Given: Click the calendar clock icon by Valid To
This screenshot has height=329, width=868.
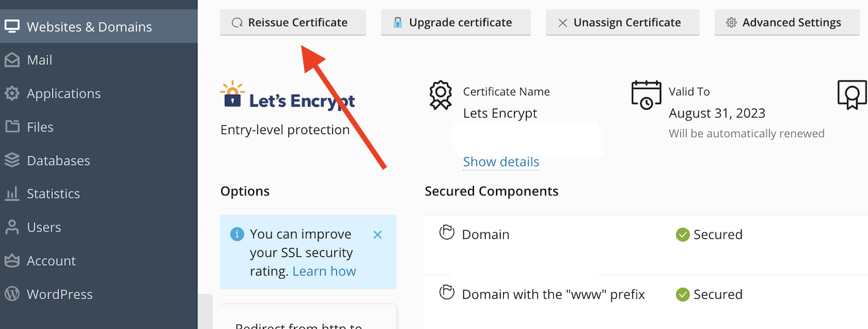Looking at the screenshot, I should pos(646,95).
